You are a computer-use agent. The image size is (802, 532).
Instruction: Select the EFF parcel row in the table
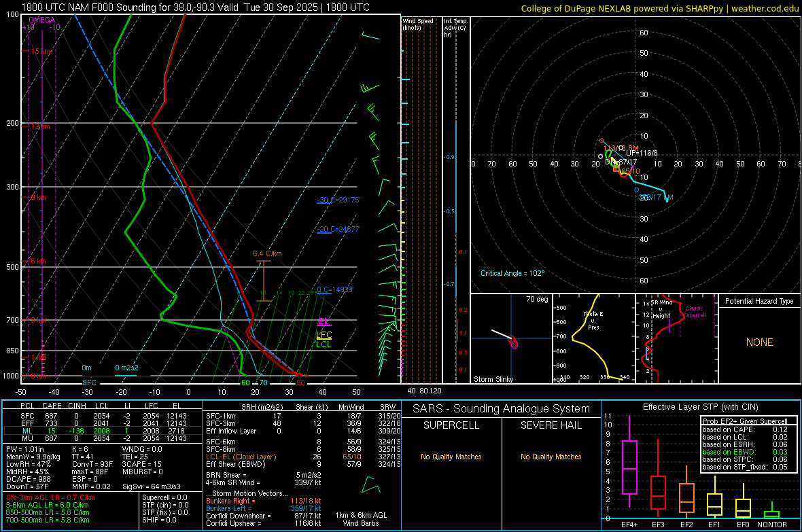[103, 423]
